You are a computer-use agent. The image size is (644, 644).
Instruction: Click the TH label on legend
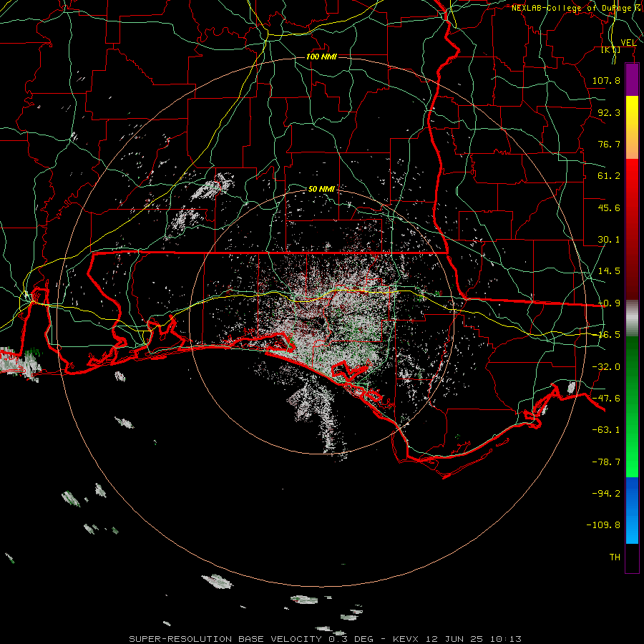coord(615,557)
